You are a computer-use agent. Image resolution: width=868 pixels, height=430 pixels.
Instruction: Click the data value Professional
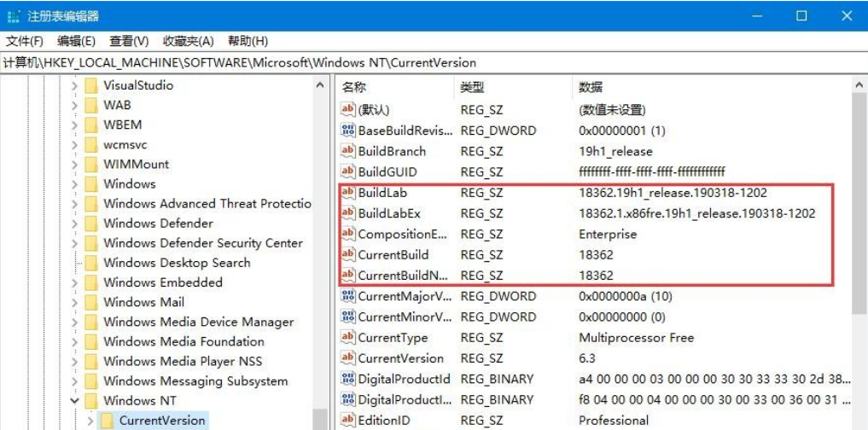614,421
